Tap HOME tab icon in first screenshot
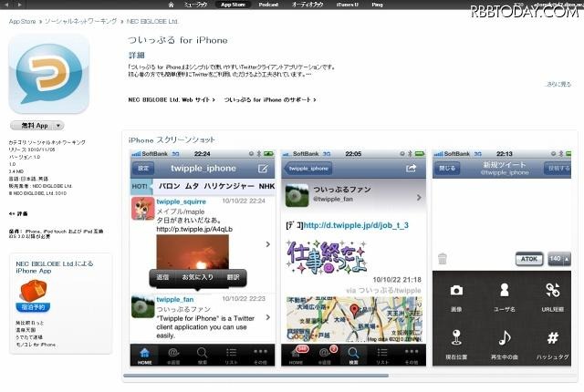 tap(144, 356)
